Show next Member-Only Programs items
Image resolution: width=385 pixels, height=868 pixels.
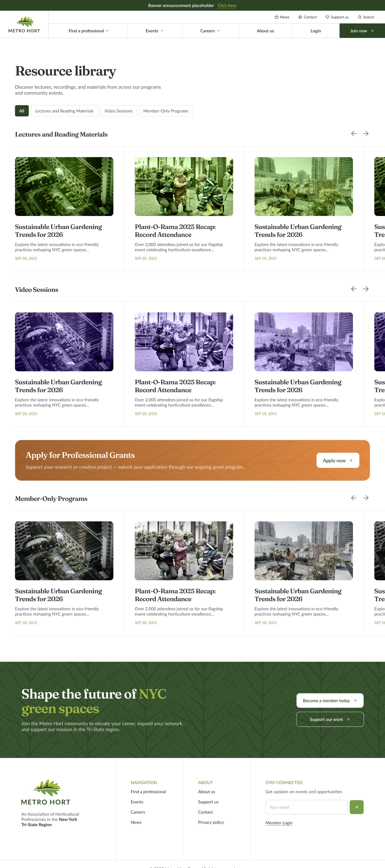[366, 498]
